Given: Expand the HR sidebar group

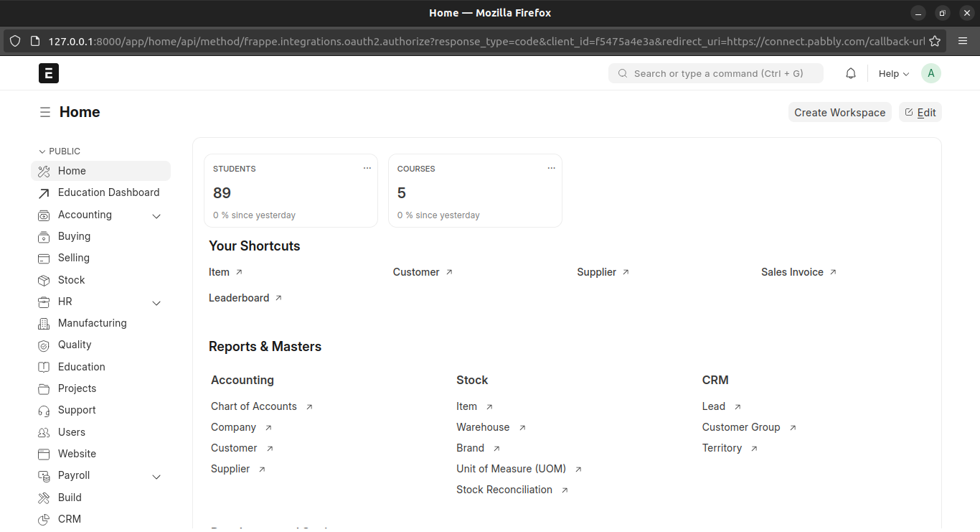Looking at the screenshot, I should (x=156, y=302).
